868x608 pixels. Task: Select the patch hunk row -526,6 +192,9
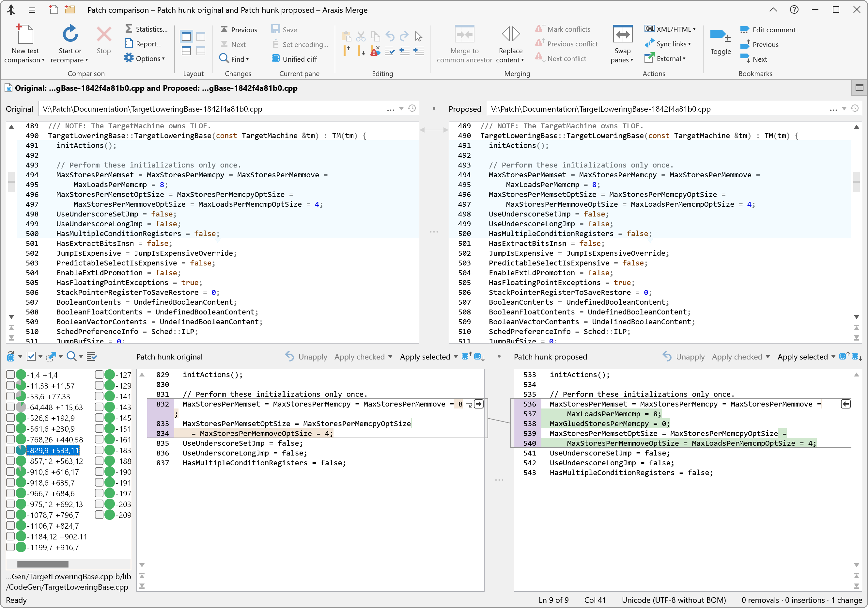[x=53, y=419]
